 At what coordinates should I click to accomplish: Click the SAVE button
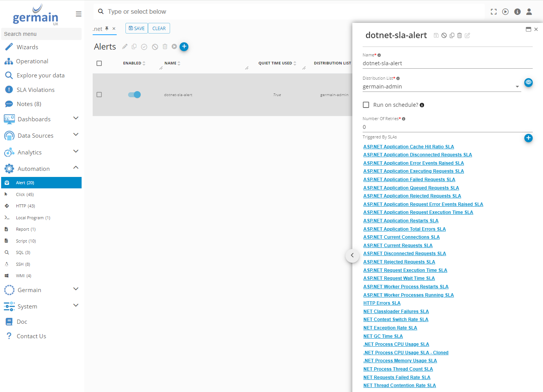pos(137,29)
